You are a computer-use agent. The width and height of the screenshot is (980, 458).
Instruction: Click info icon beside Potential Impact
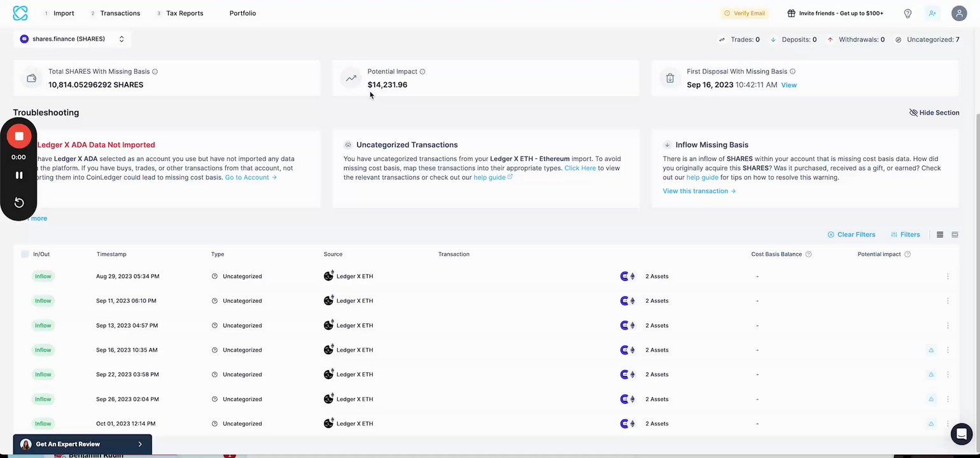[423, 72]
